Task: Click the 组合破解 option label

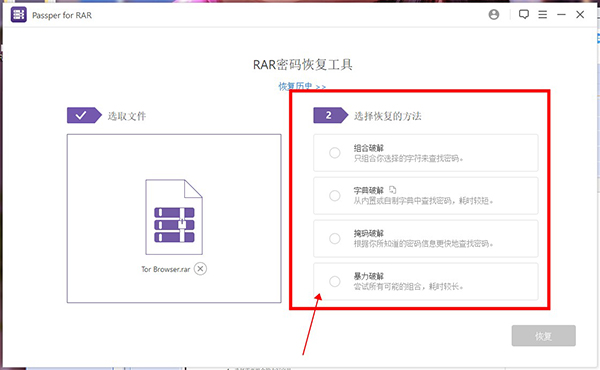Action: [368, 148]
